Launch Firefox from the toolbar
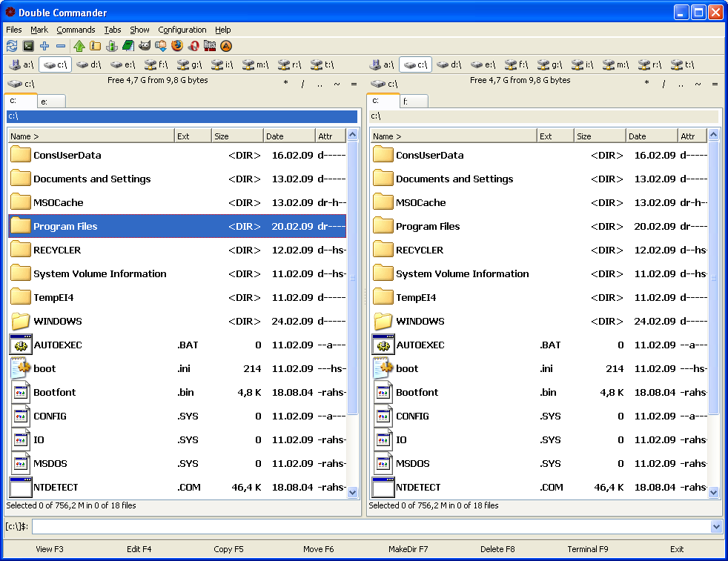 pos(177,45)
